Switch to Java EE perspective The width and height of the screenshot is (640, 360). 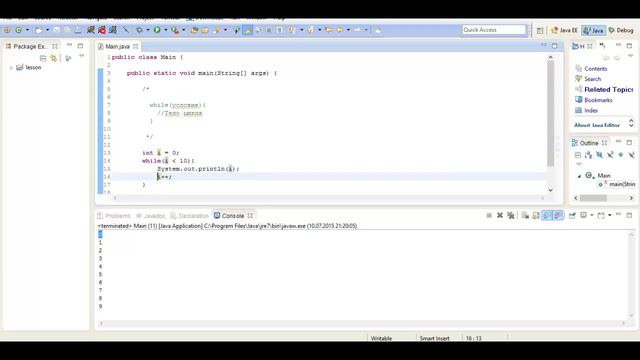(564, 30)
